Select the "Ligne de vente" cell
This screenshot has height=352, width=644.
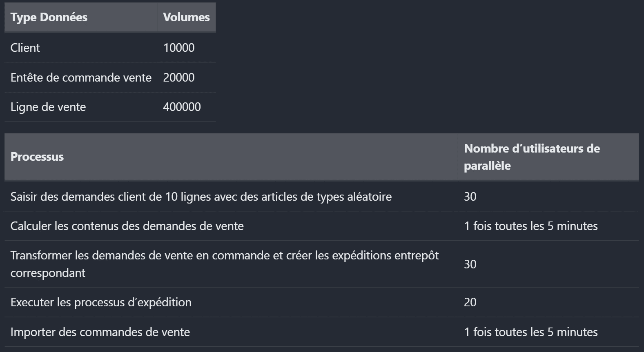[x=48, y=107]
